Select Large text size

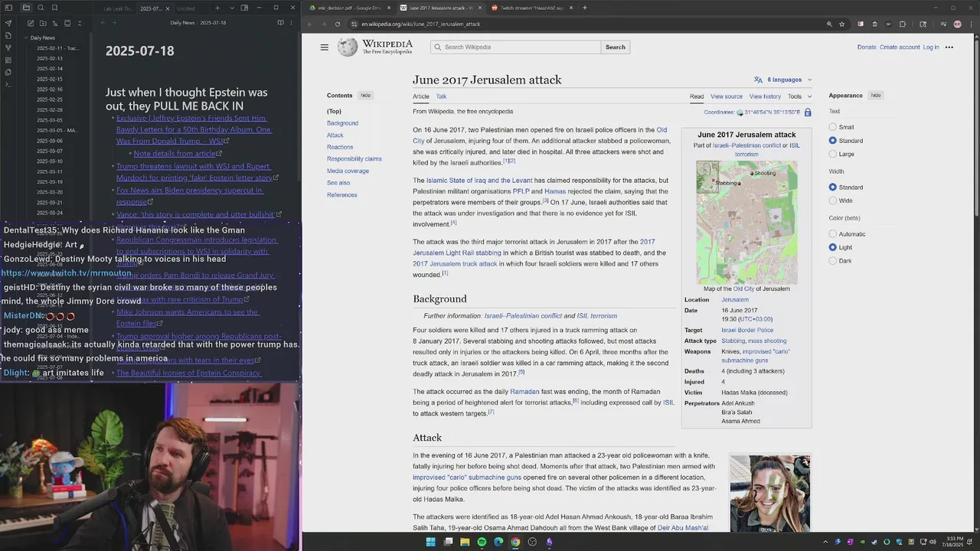832,154
